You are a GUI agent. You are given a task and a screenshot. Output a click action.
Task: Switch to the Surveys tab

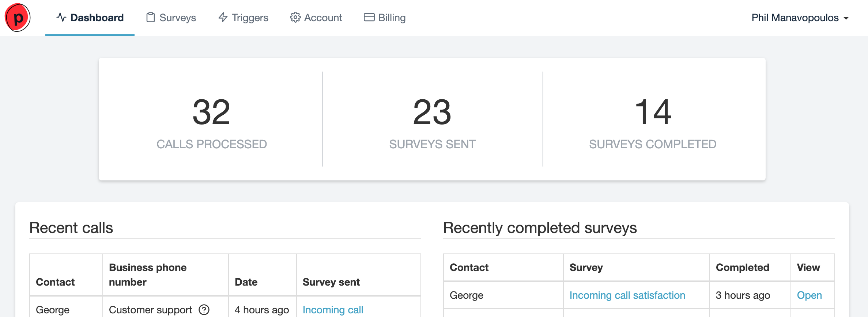(171, 18)
